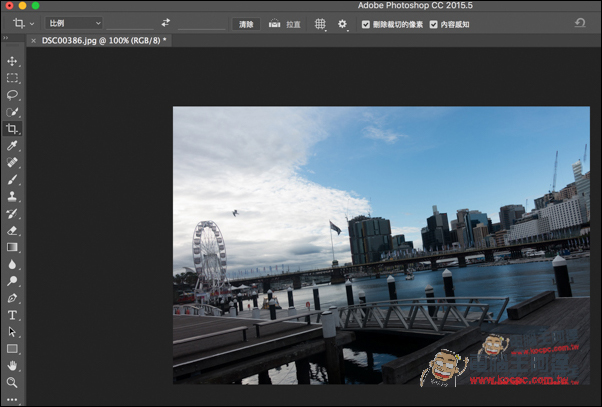Screen dimensions: 602x407
Task: Select the Eraser tool
Action: tap(12, 230)
